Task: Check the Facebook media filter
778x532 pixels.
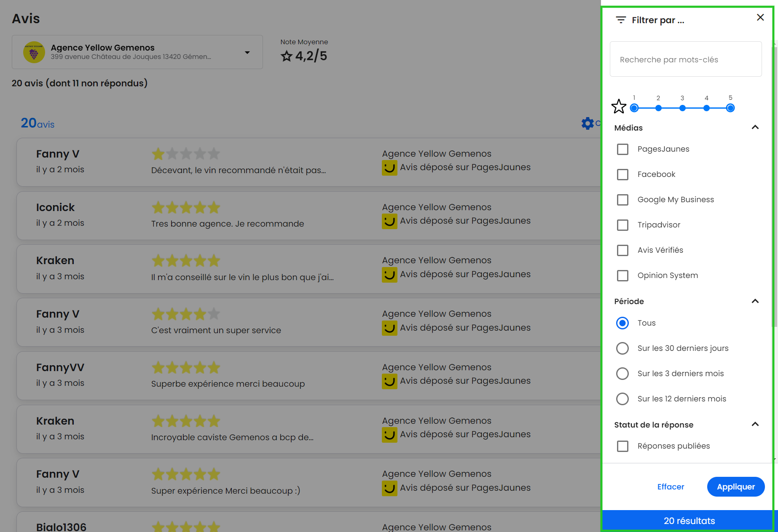Action: pyautogui.click(x=622, y=174)
